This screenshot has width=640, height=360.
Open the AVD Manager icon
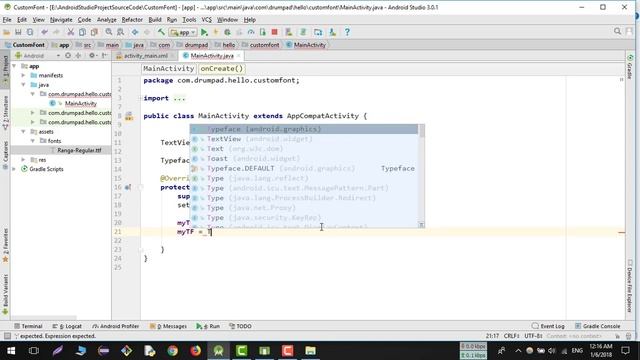[x=289, y=32]
